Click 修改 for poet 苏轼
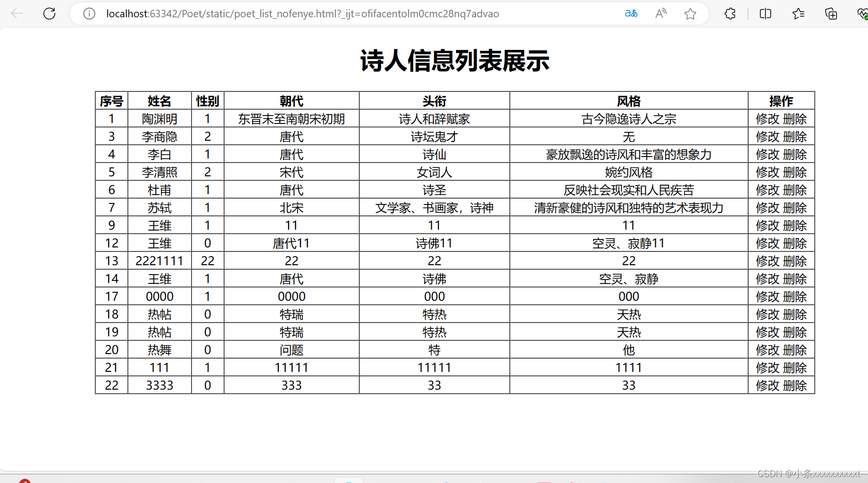This screenshot has width=868, height=483. point(767,208)
